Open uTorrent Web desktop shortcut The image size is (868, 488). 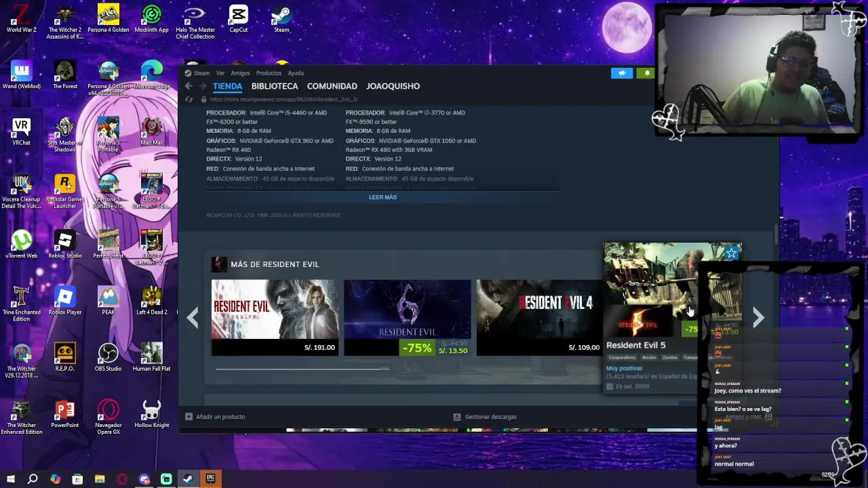(22, 244)
